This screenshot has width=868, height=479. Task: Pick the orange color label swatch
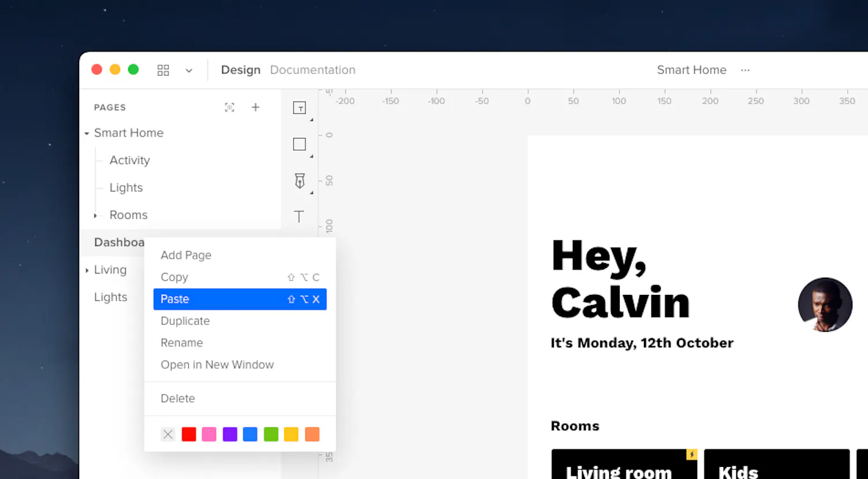click(x=312, y=434)
